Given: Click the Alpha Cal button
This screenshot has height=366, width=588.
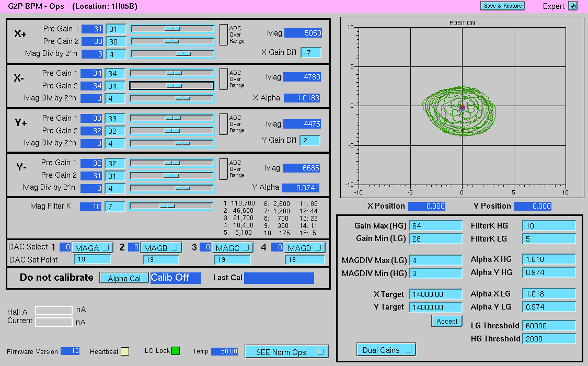Looking at the screenshot, I should point(124,278).
